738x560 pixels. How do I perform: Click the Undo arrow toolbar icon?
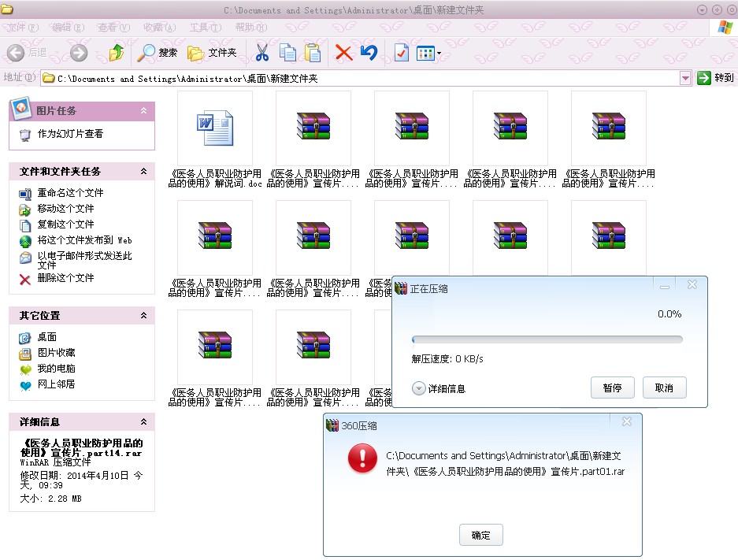[x=368, y=53]
